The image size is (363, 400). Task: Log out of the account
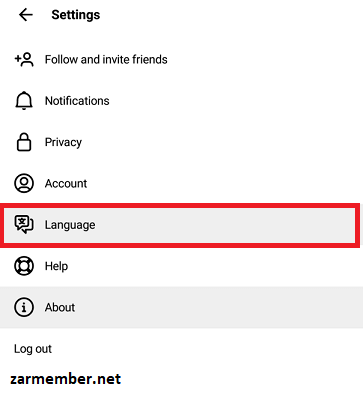(x=33, y=349)
